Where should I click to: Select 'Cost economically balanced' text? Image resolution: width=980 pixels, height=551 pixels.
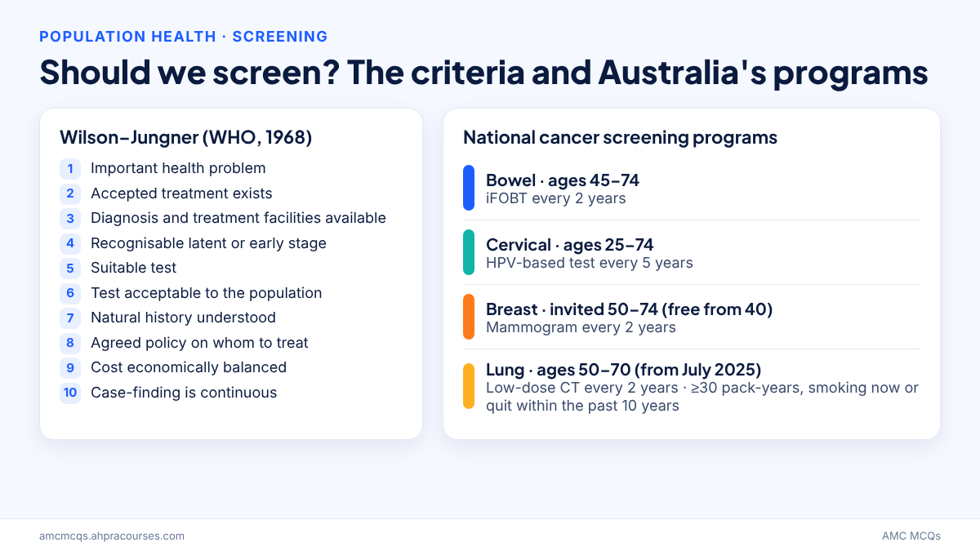tap(189, 368)
